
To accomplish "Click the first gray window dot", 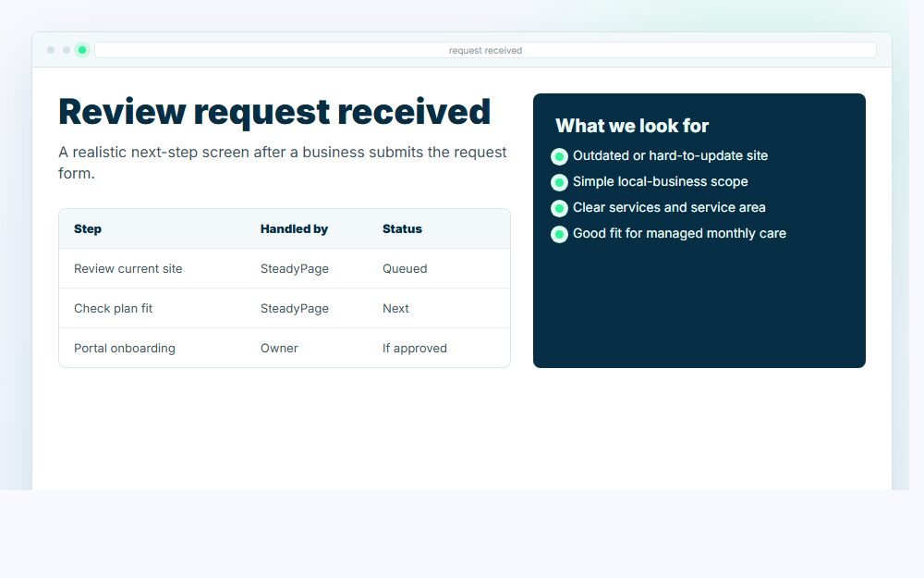I will tap(51, 50).
